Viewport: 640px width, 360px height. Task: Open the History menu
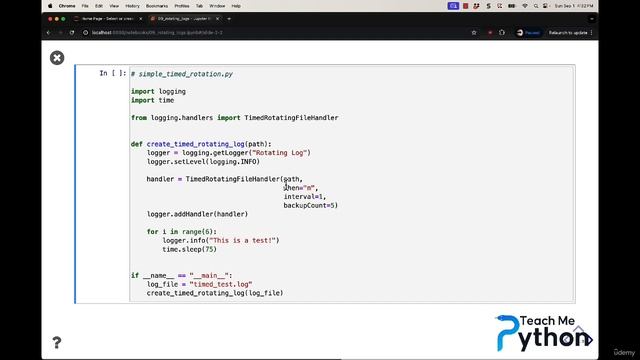[132, 6]
